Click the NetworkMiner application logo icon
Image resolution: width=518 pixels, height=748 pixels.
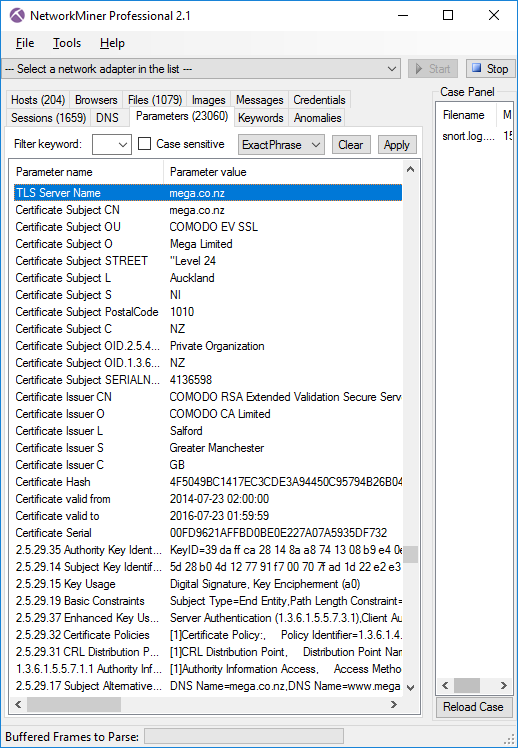pos(17,16)
